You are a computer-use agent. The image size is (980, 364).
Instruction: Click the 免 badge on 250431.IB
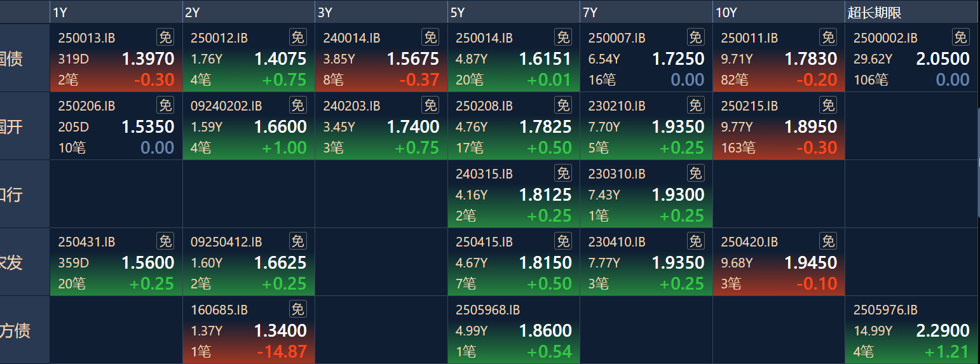pos(165,241)
